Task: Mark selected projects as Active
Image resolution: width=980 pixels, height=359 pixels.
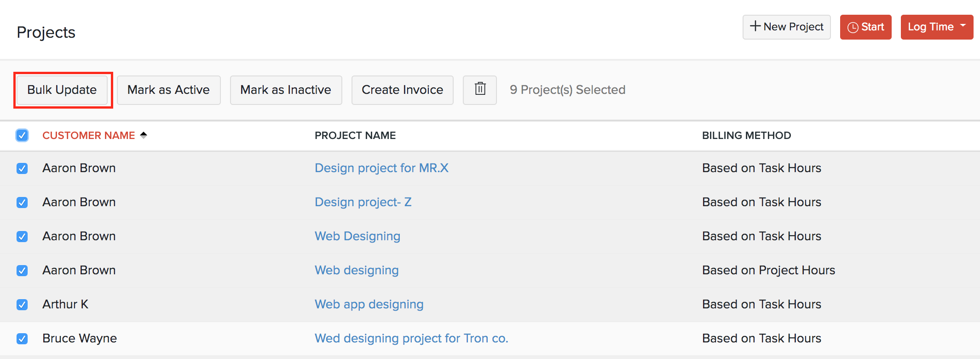Action: point(168,90)
